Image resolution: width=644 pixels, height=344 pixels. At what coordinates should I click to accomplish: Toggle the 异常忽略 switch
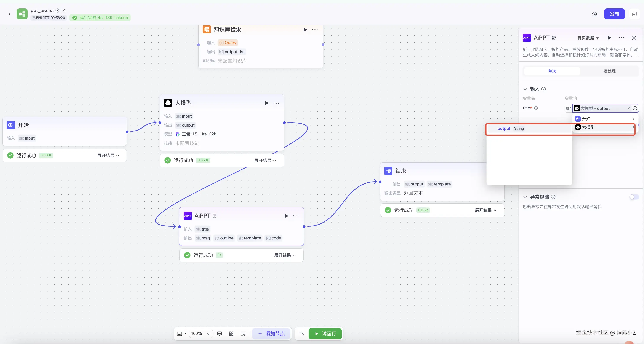634,197
